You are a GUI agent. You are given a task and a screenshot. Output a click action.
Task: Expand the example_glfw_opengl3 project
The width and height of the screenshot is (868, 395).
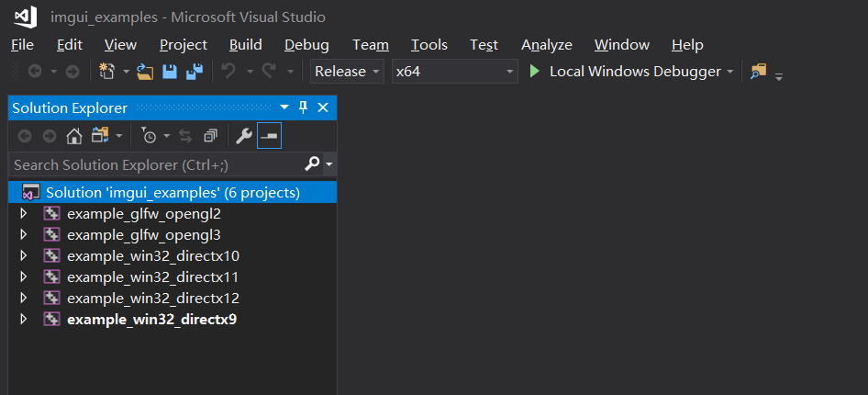click(x=23, y=234)
